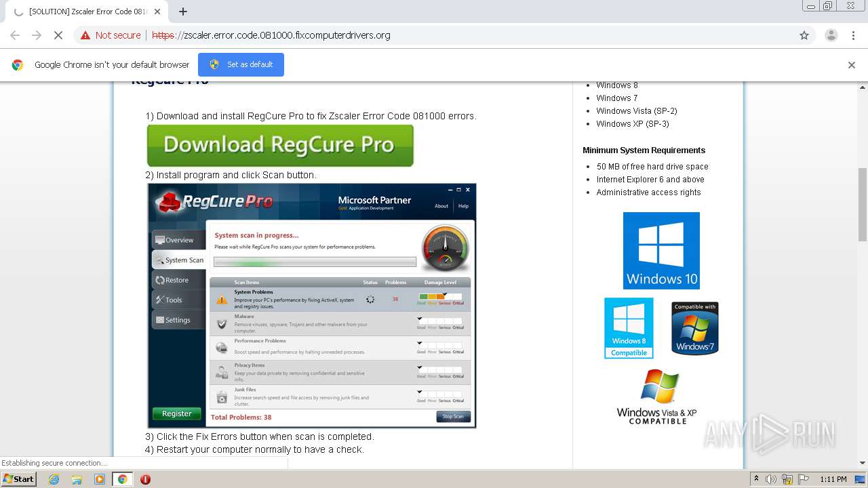Click the Windows XP (SP-3) list item
The image size is (868, 488).
pos(633,124)
